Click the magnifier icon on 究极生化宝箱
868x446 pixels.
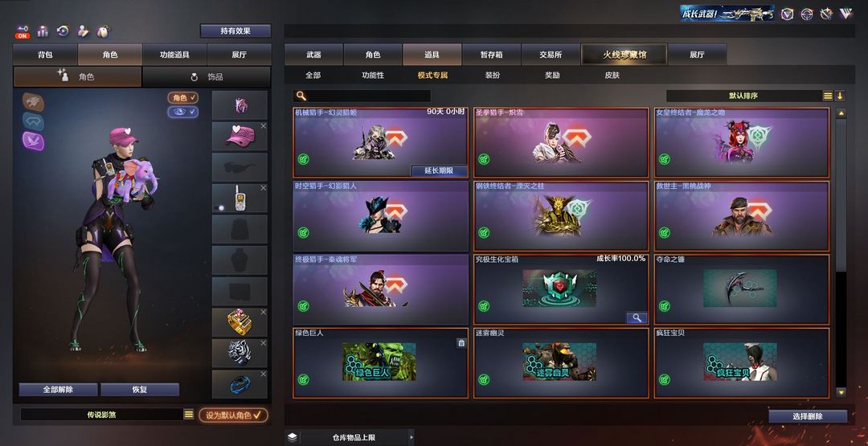(x=637, y=317)
